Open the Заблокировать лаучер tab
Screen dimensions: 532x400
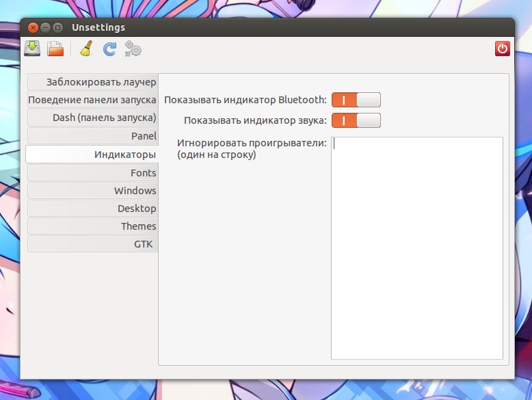92,82
